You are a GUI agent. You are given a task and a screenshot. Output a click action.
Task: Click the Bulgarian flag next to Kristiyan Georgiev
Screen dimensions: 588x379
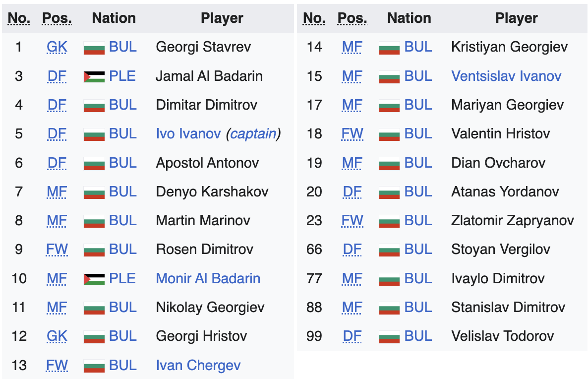[389, 48]
